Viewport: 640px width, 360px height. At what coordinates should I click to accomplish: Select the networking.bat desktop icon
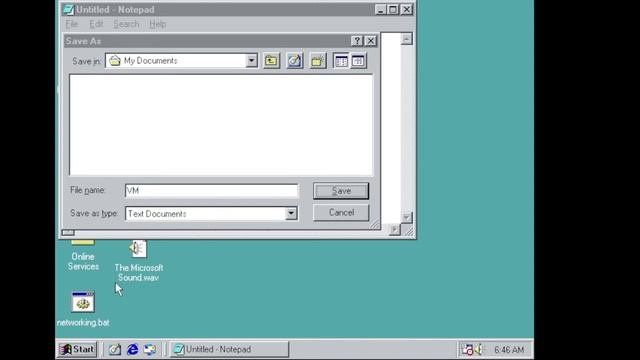point(83,309)
